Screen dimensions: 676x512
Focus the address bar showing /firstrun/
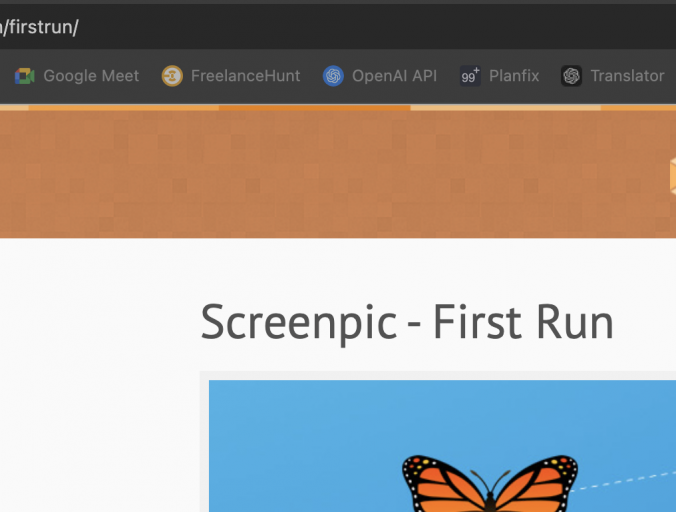coord(338,27)
